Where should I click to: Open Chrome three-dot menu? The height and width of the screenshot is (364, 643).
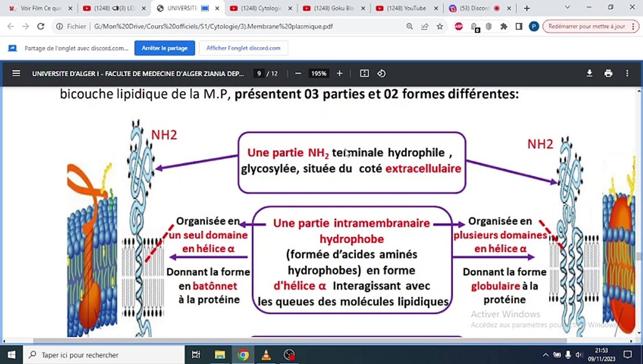[634, 26]
